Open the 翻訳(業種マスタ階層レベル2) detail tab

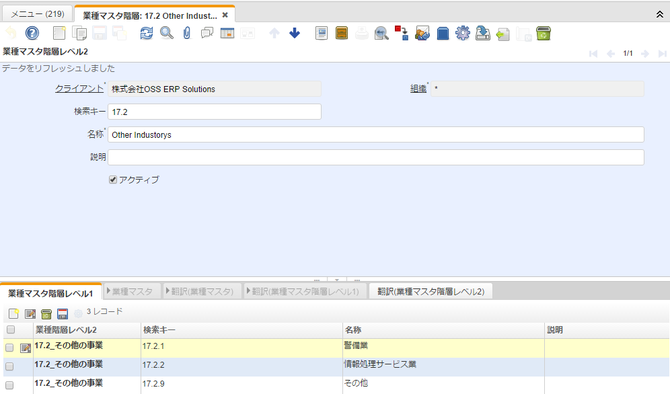[431, 291]
